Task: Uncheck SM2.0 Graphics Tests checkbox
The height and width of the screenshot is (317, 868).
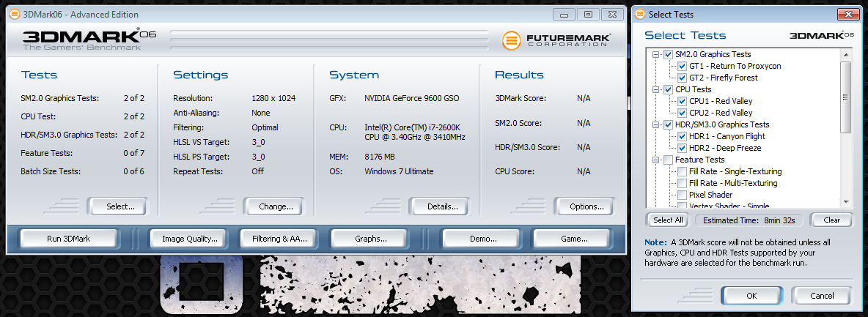Action: [668, 54]
